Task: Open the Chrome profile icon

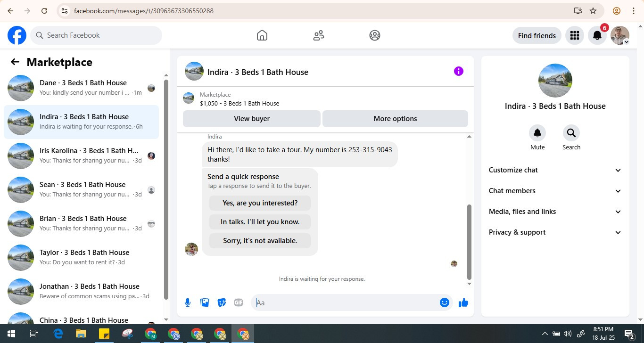Action: 616,11
